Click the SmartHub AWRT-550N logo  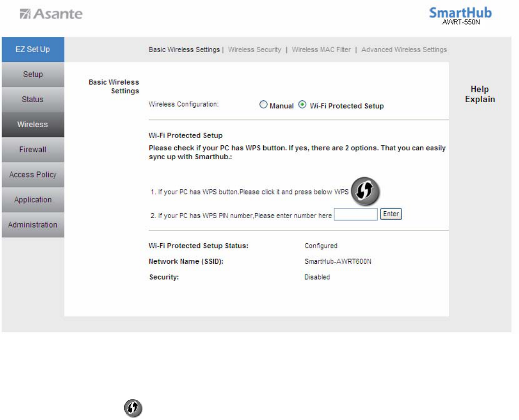(x=461, y=16)
